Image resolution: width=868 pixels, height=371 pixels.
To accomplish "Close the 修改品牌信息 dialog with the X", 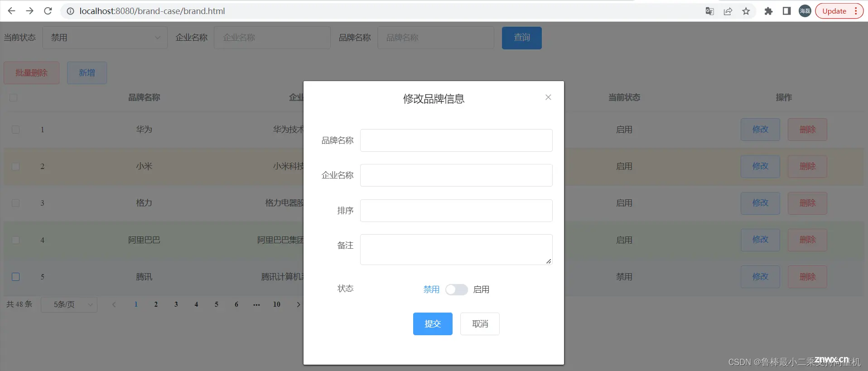I will pos(548,97).
